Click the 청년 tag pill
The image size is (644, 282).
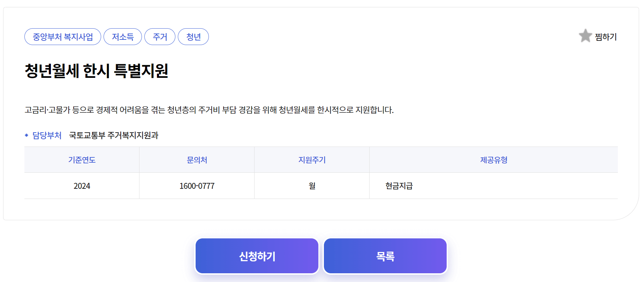(194, 36)
